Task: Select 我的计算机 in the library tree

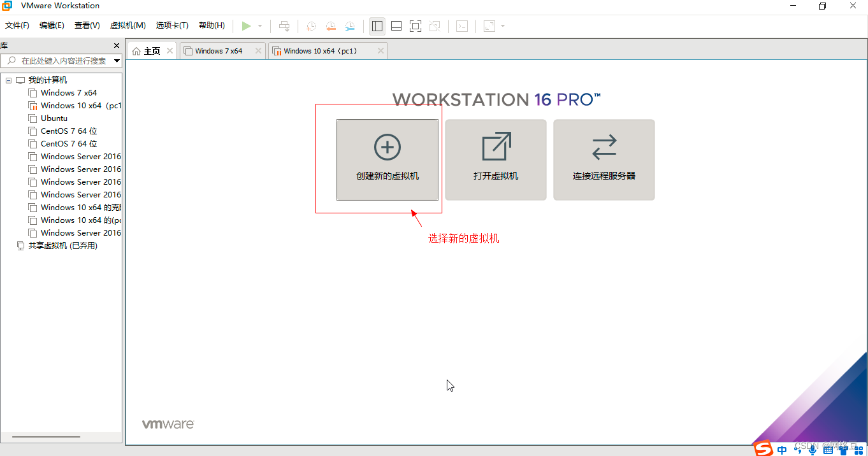Action: point(47,80)
